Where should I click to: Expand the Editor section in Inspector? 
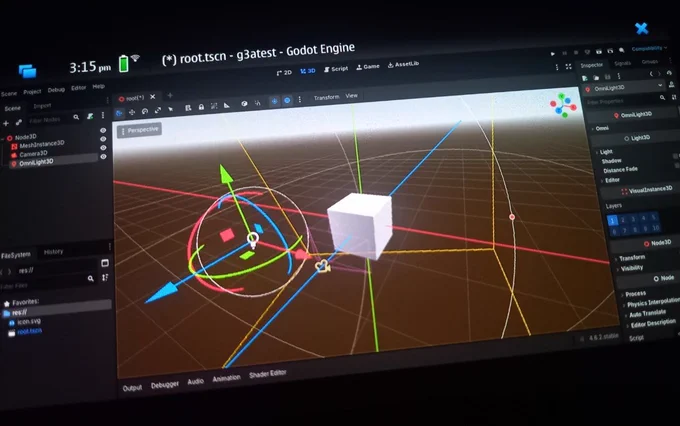click(611, 180)
